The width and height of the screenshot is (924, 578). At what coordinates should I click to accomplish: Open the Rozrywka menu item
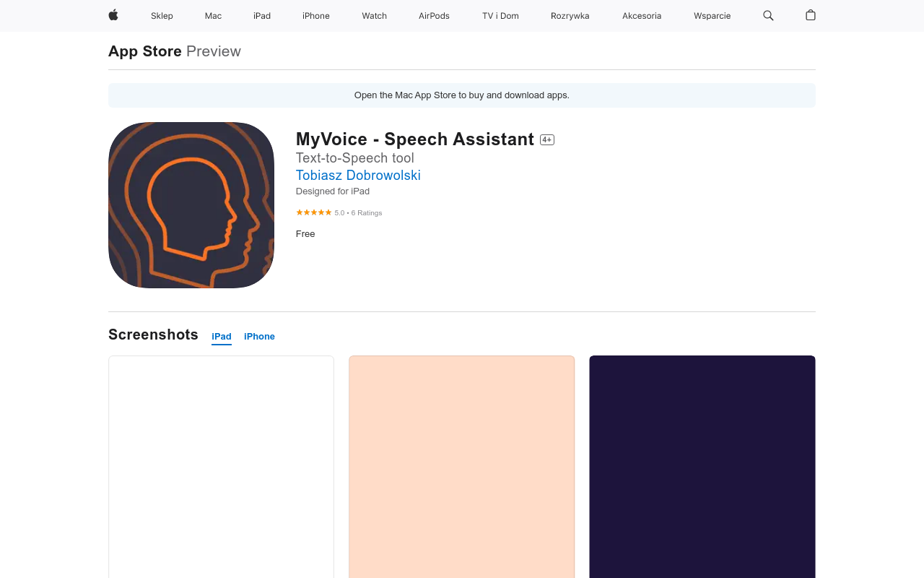coord(570,16)
